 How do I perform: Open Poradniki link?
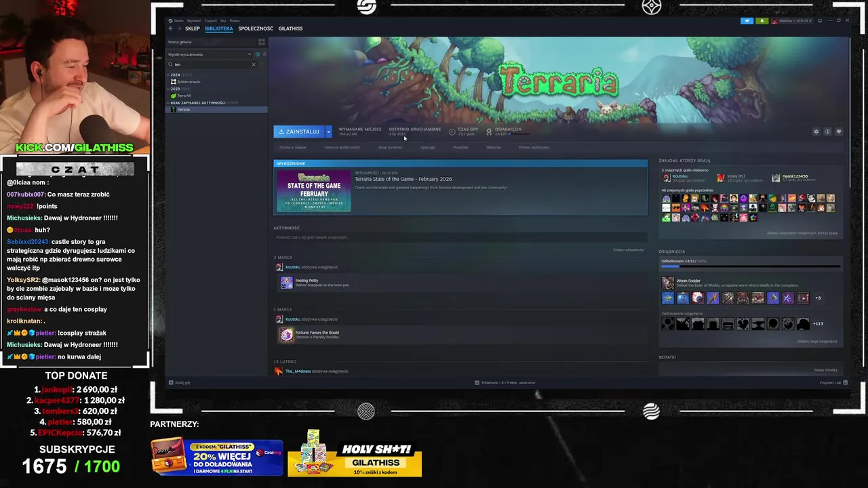coord(460,147)
